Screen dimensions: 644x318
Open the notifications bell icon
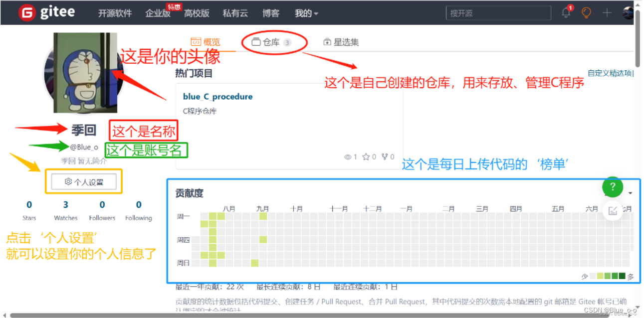coord(565,12)
